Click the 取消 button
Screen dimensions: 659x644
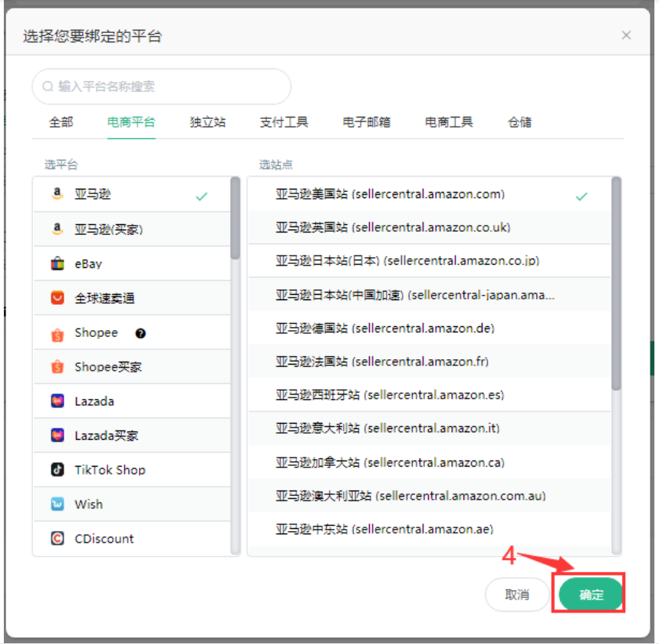click(517, 595)
